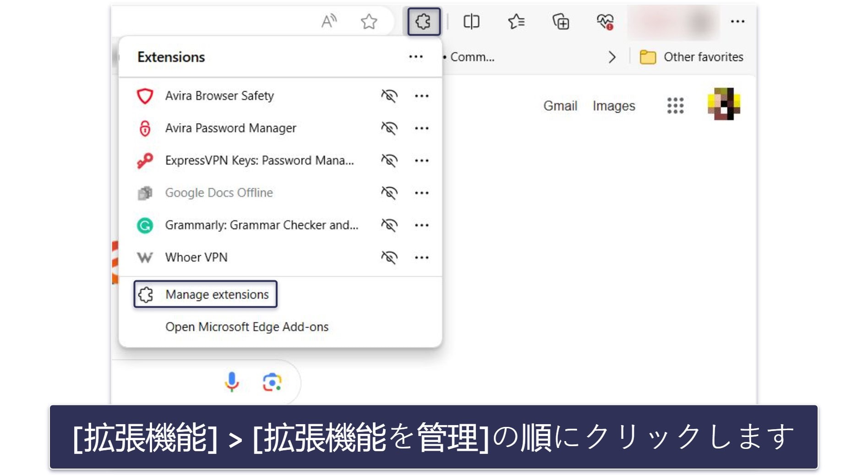Open more actions for Google Docs Offline

421,193
